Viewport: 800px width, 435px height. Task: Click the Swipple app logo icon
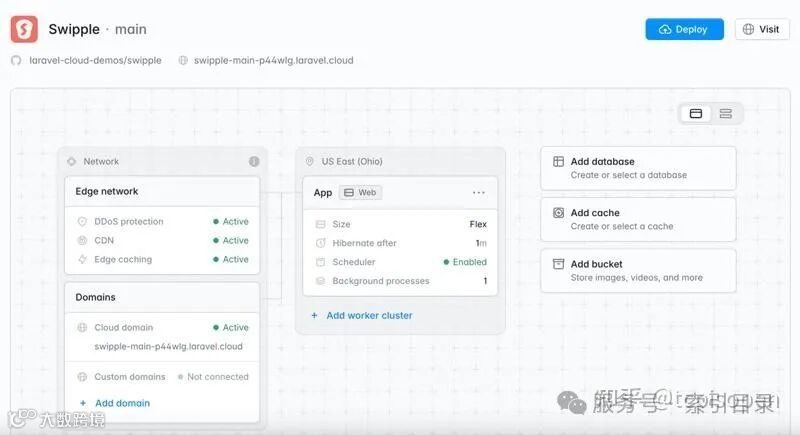(24, 29)
